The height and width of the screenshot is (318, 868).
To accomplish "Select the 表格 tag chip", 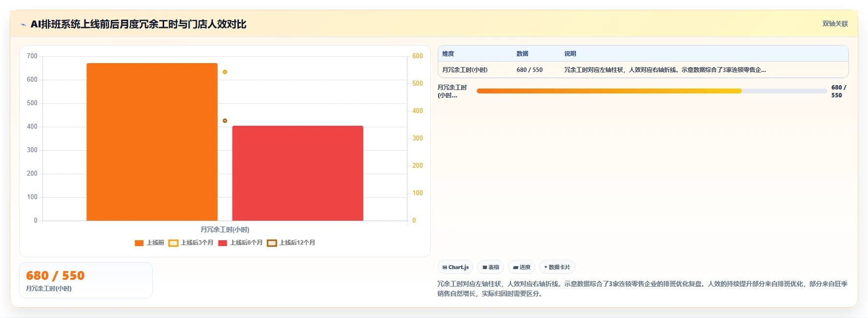I will [490, 267].
